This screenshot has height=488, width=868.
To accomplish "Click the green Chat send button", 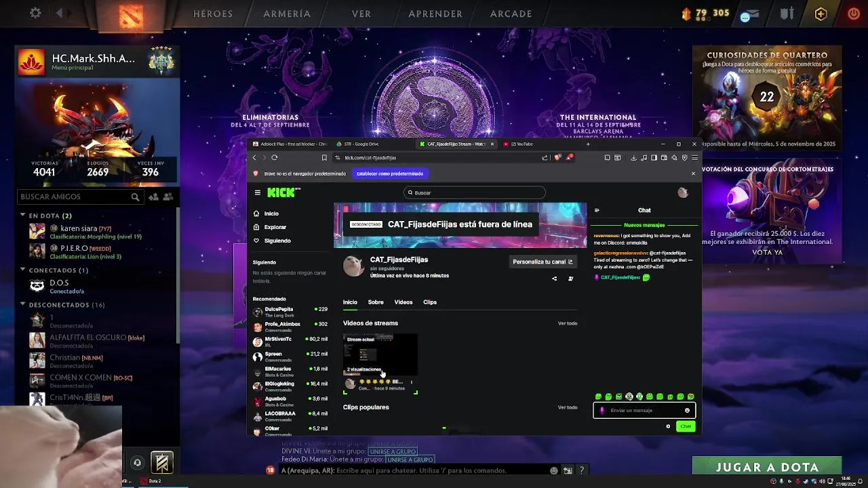I will click(x=686, y=426).
